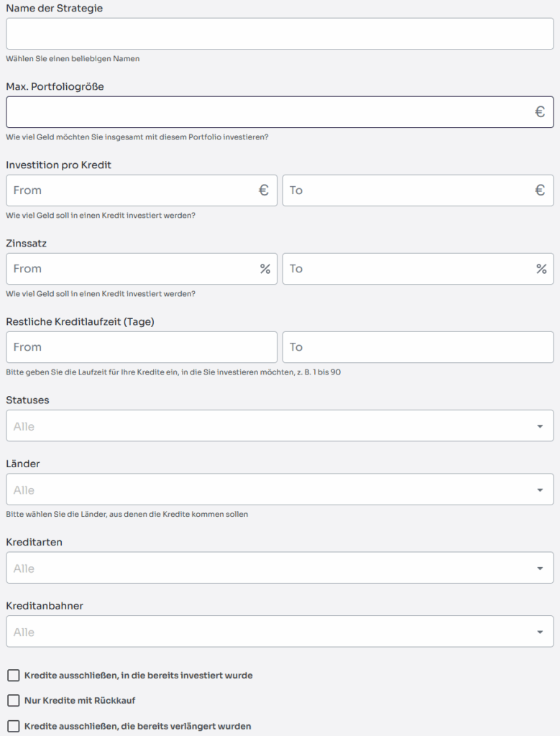
Task: Select the Restliche Kreditlaufzeit From field
Action: tap(142, 347)
